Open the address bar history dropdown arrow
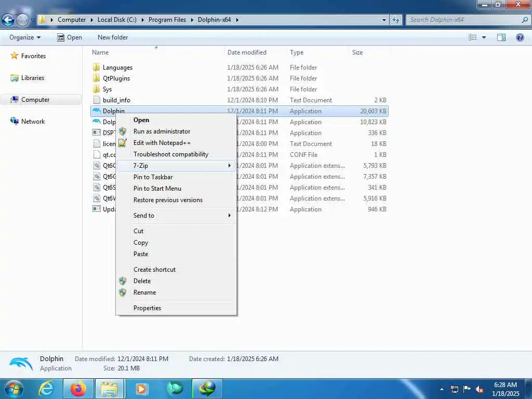This screenshot has height=399, width=532. [384, 20]
